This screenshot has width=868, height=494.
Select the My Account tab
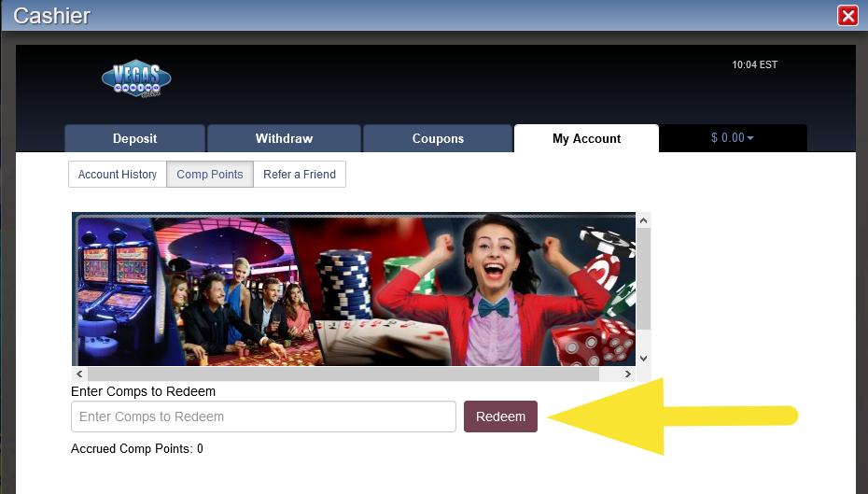pos(586,138)
